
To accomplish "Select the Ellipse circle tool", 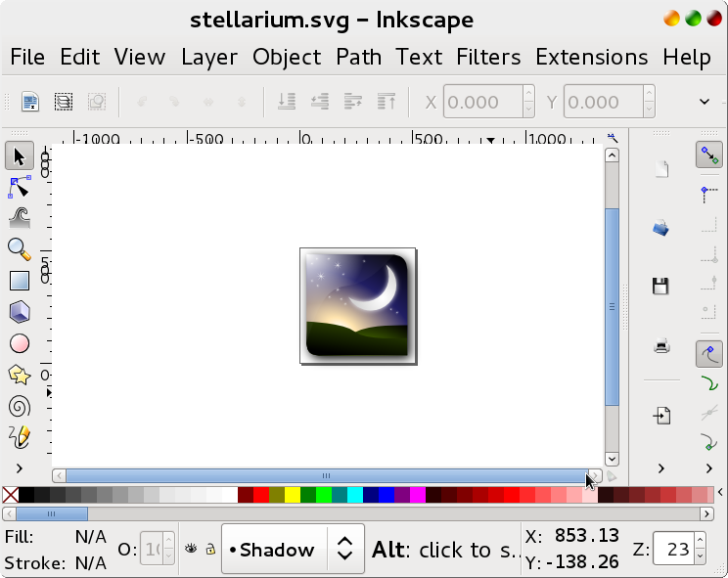I will click(19, 343).
